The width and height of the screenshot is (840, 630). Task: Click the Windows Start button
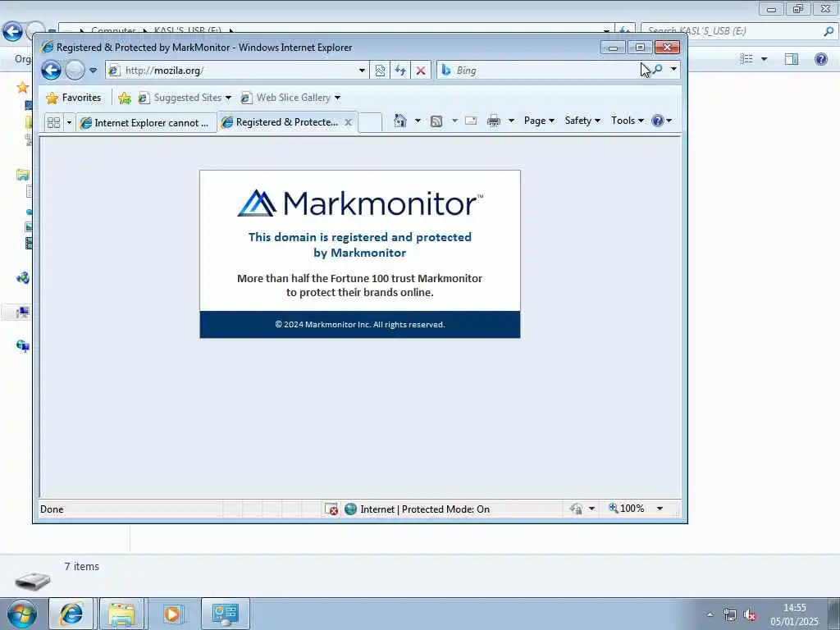click(x=22, y=614)
